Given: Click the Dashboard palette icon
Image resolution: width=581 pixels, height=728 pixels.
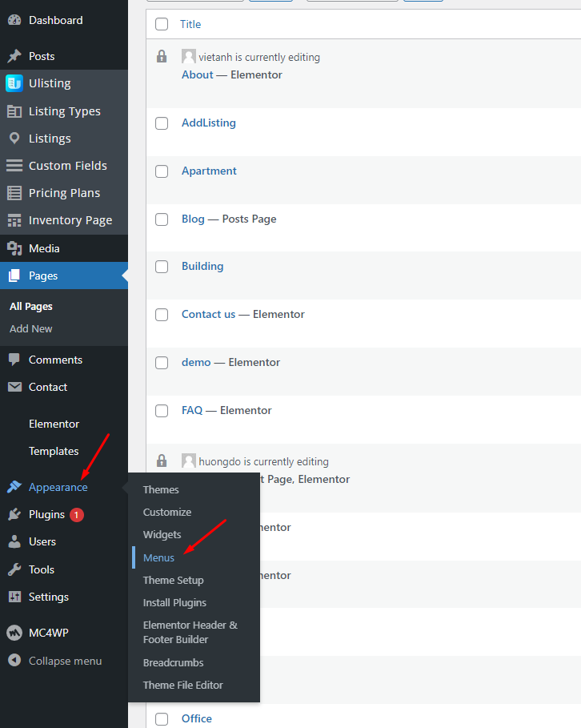Looking at the screenshot, I should (x=14, y=20).
